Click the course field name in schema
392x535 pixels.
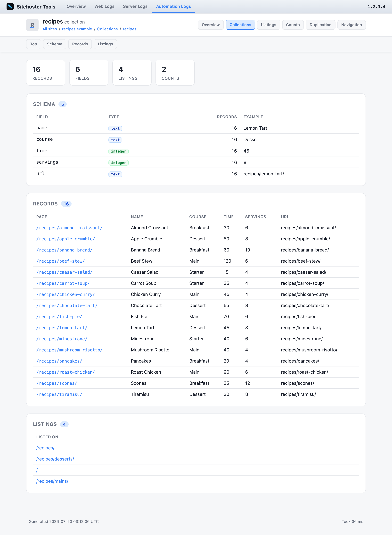(x=44, y=139)
